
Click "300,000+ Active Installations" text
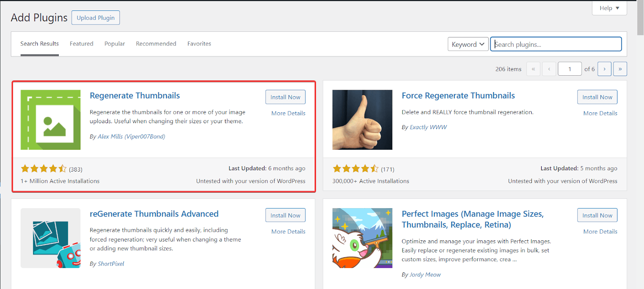(x=371, y=181)
